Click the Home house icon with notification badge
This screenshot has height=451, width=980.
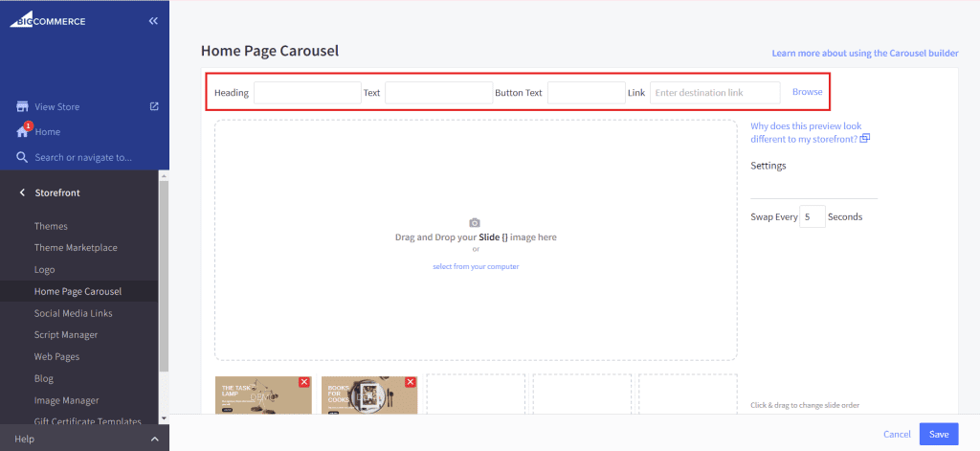click(23, 131)
